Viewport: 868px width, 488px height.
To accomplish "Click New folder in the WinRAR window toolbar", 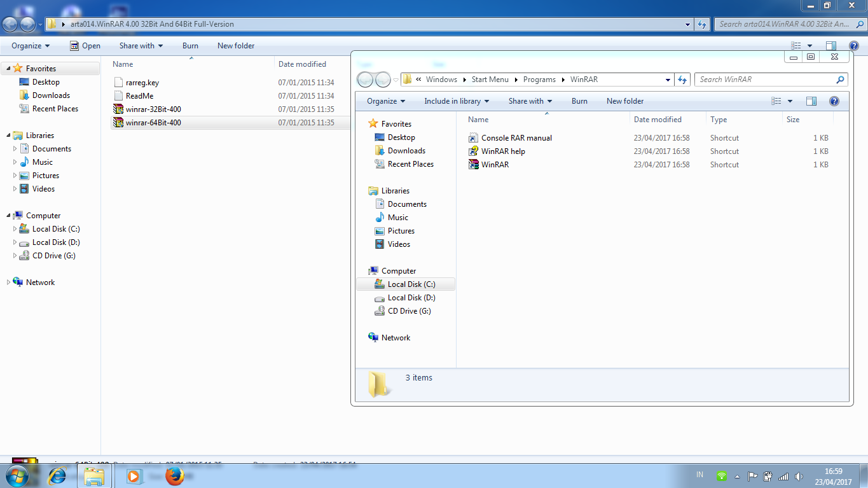I will 625,101.
